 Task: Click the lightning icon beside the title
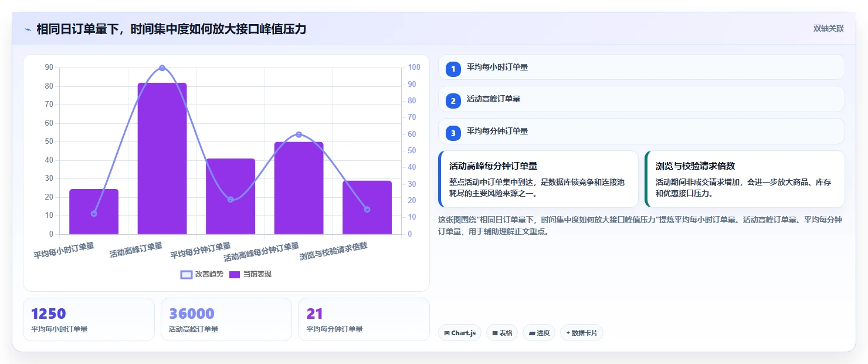28,29
